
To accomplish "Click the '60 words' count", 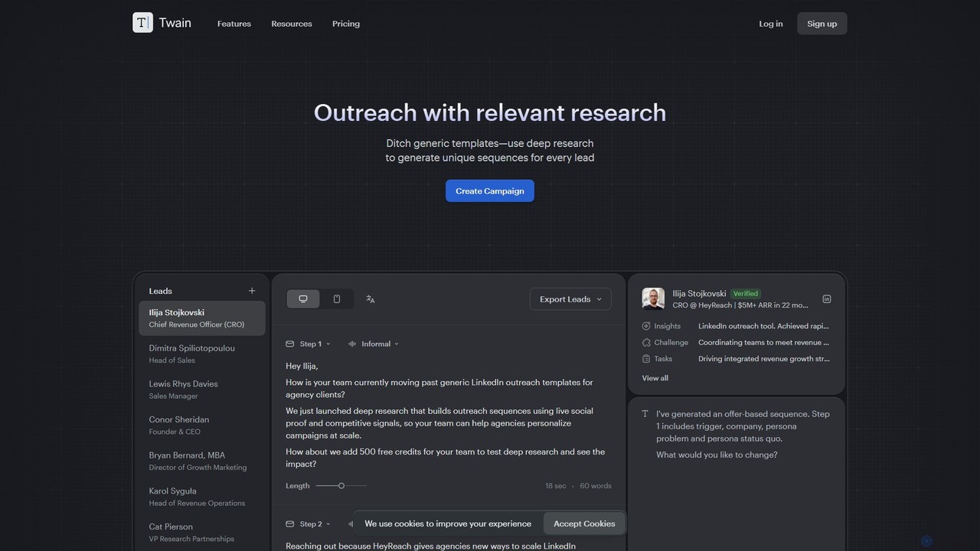I will pos(596,486).
